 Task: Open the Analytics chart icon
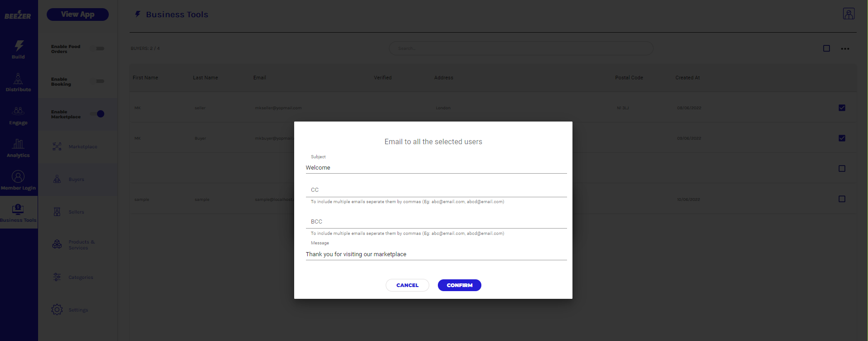[x=18, y=144]
